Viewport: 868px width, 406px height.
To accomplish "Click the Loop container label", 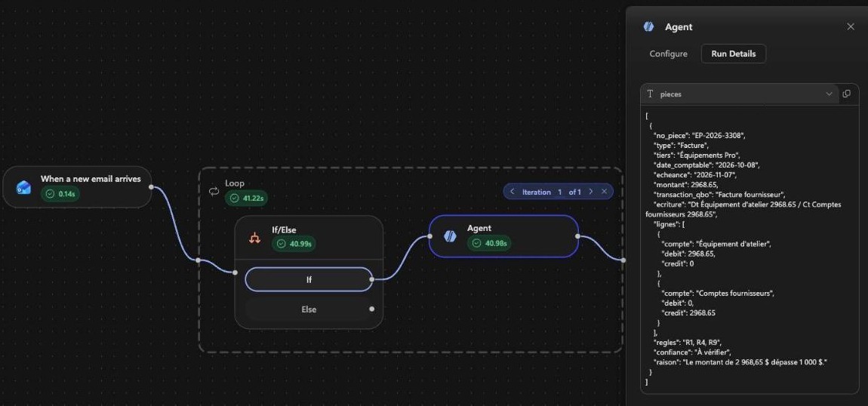I will 234,183.
